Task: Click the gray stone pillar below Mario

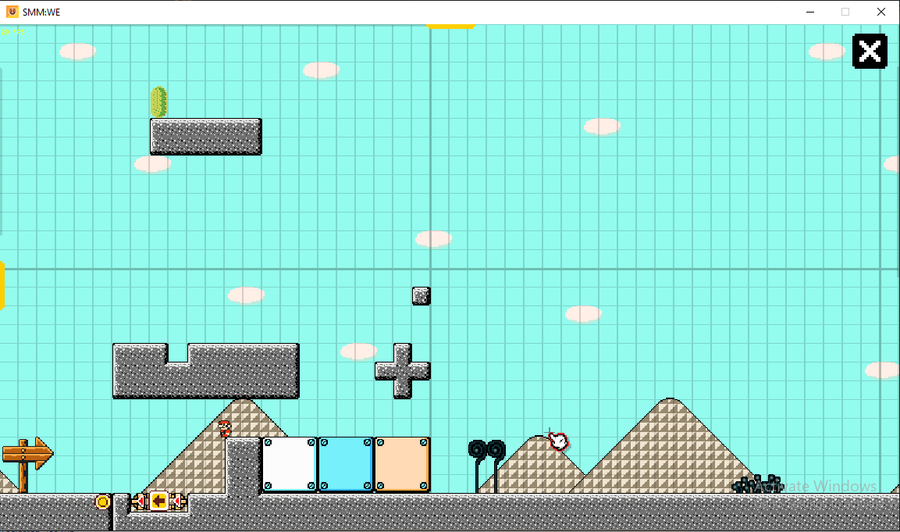Action: point(243,466)
